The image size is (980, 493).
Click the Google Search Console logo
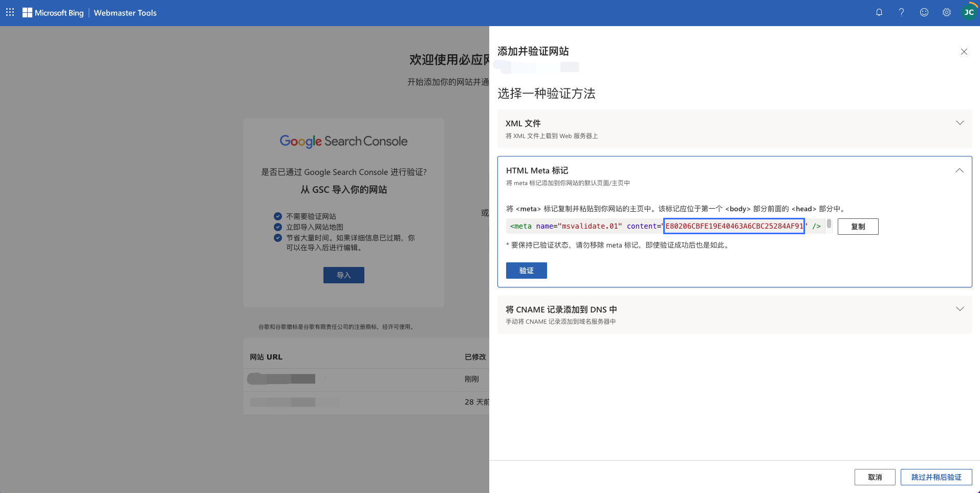pos(344,141)
